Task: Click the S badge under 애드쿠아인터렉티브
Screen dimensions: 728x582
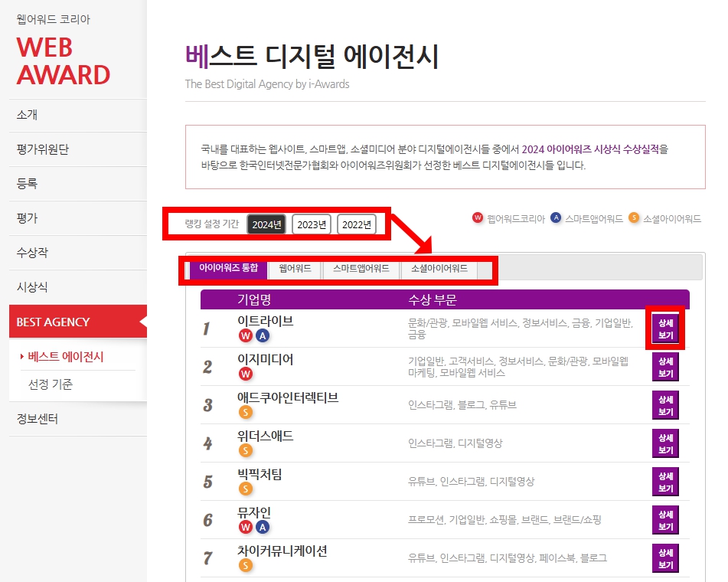Action: [246, 412]
